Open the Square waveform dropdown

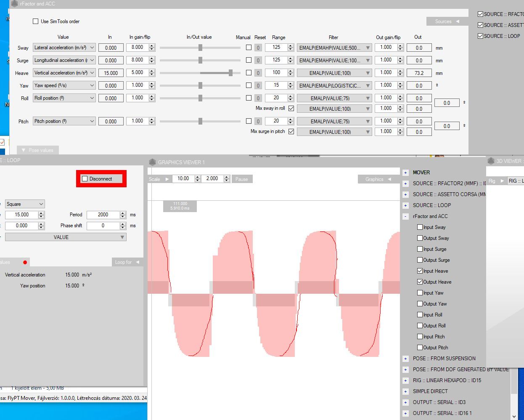click(25, 204)
